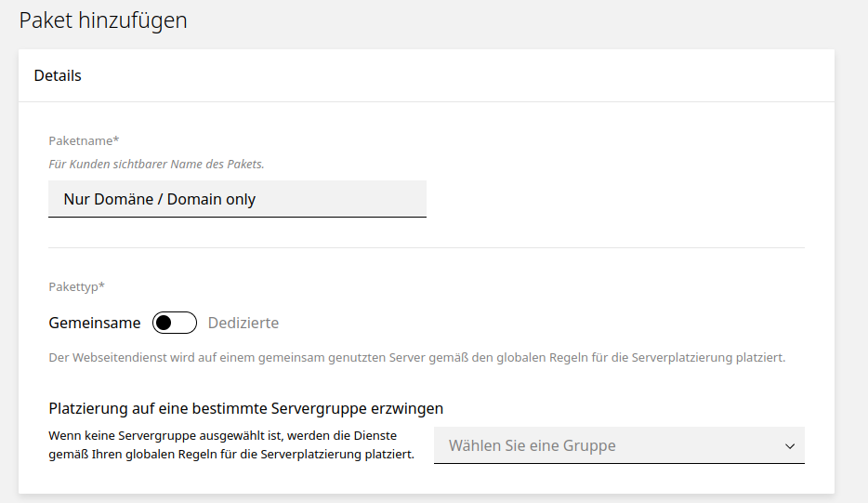
Task: Click the placeholder text in the server group selector
Action: 532,445
